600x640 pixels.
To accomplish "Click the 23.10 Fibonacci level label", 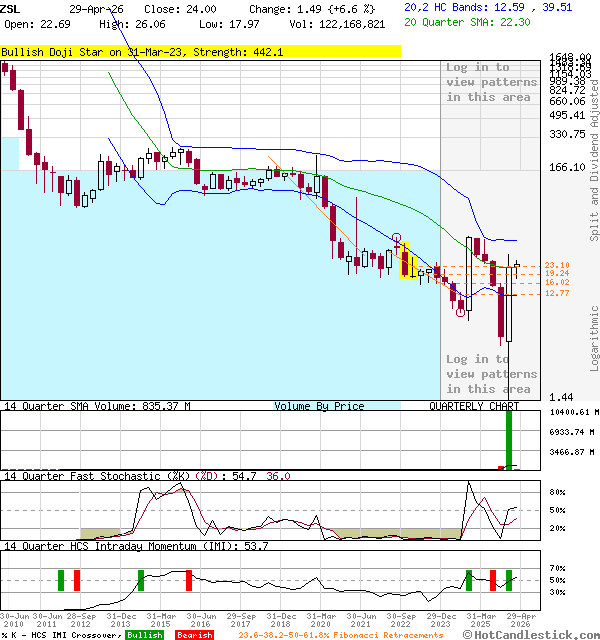I will pos(557,265).
